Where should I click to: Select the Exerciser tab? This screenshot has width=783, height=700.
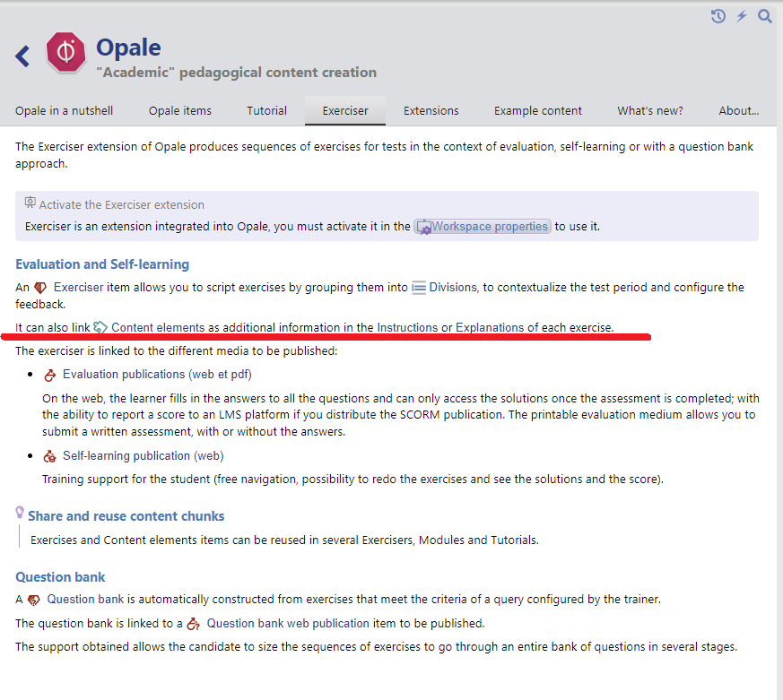[x=345, y=111]
